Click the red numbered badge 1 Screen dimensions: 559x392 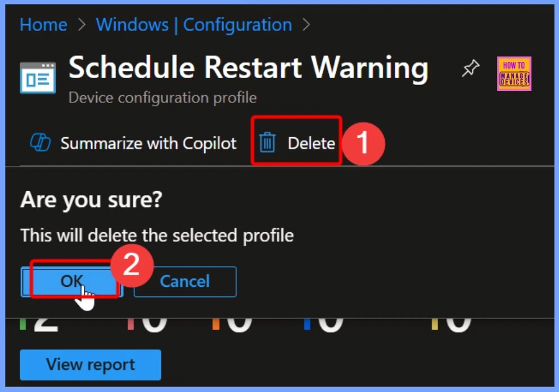pos(363,143)
